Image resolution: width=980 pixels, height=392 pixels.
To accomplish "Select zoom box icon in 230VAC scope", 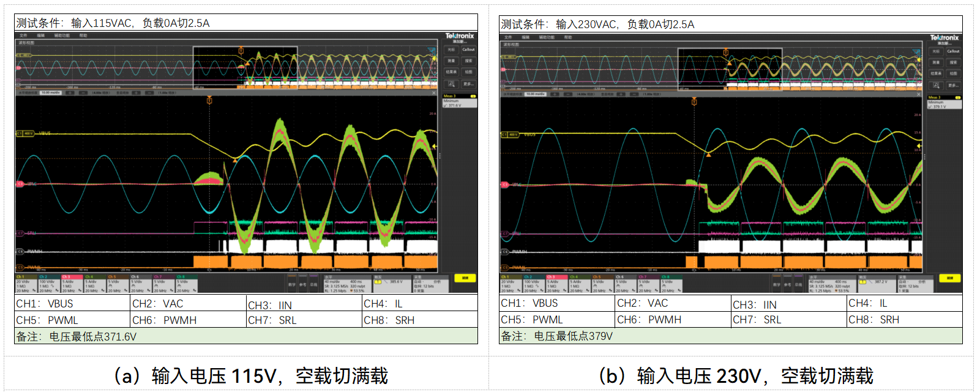I will 936,85.
